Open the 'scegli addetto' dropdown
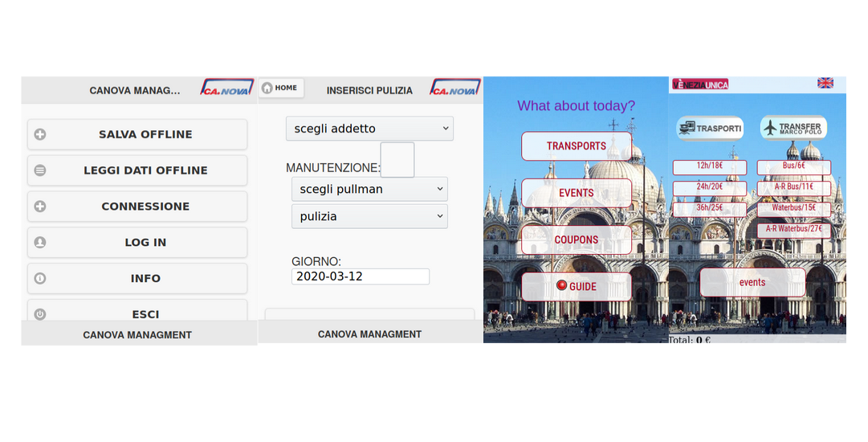The image size is (868, 442). (369, 129)
